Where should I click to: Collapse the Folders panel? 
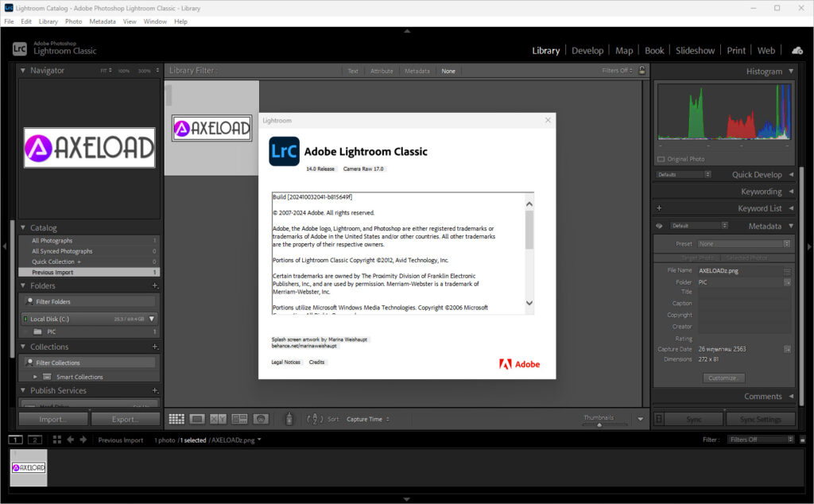(23, 285)
